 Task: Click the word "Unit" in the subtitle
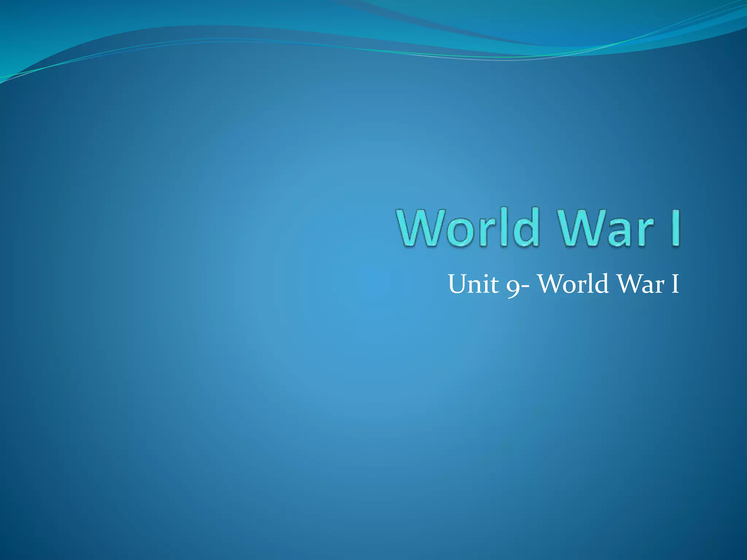[473, 284]
